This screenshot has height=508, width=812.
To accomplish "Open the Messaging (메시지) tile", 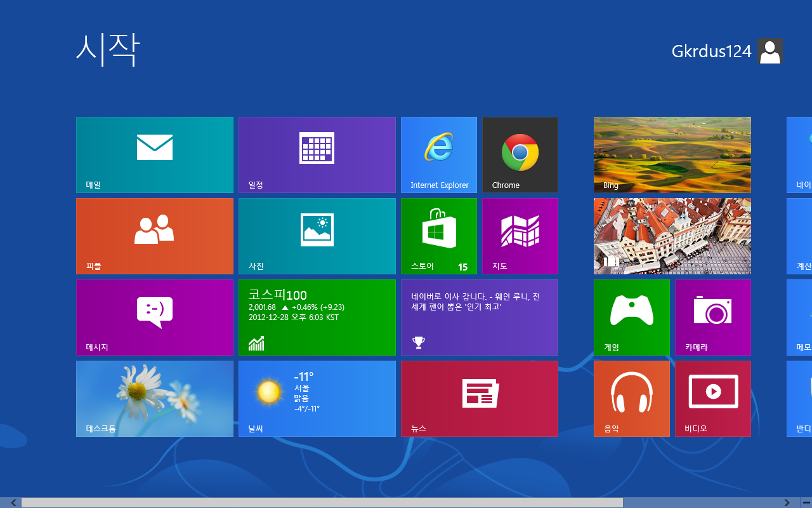I will [155, 317].
